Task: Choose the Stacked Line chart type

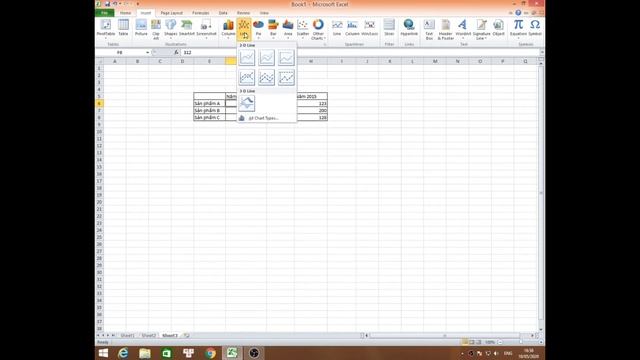Action: 267,58
